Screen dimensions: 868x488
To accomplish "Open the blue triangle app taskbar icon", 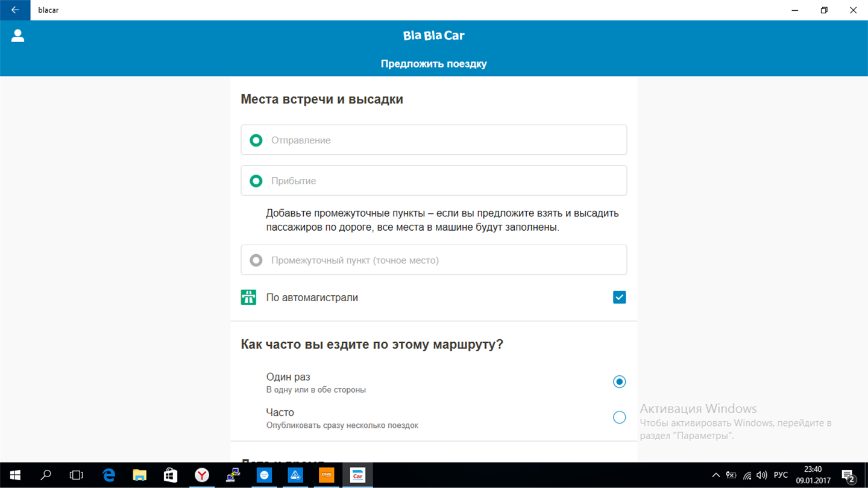I will [x=295, y=475].
